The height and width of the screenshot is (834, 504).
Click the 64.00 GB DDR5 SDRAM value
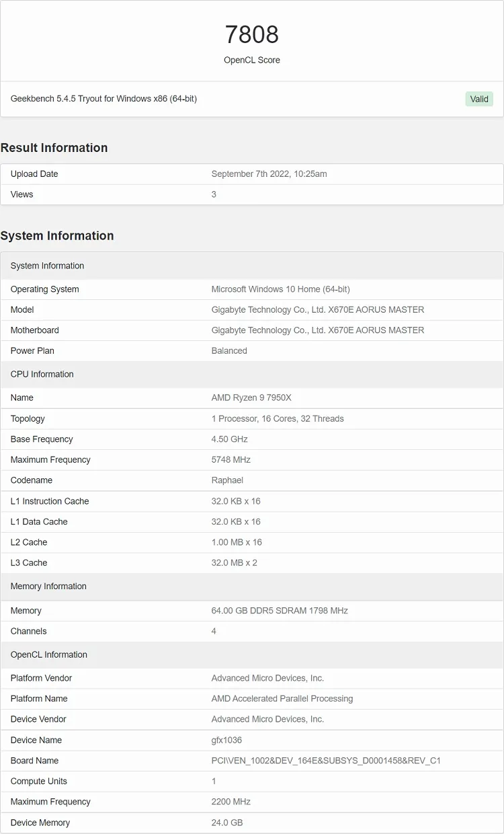pos(280,611)
